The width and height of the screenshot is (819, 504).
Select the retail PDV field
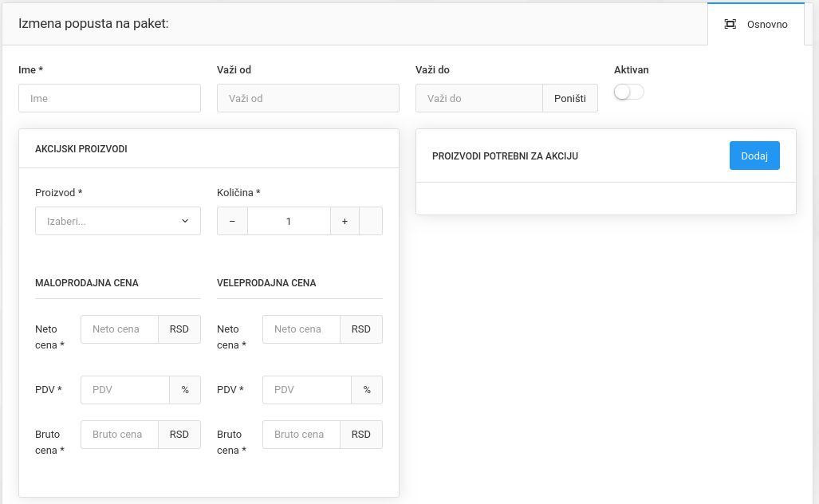[x=125, y=390]
